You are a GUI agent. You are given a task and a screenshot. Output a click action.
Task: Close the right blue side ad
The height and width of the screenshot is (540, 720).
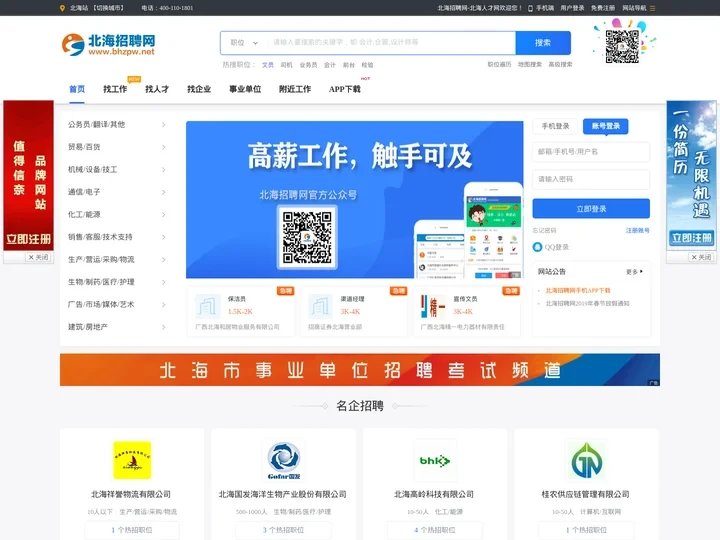click(x=701, y=257)
